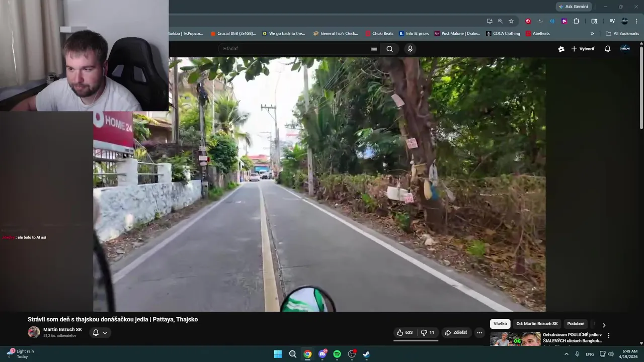Open the media controls music-note icon
644x362 pixels.
(612, 21)
